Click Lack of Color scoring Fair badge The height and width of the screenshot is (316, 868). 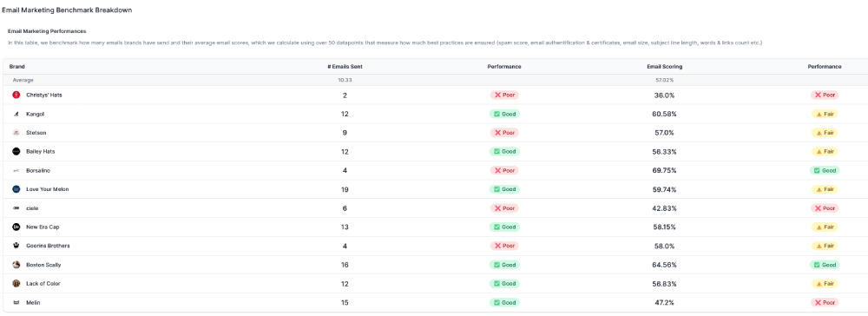coord(825,283)
